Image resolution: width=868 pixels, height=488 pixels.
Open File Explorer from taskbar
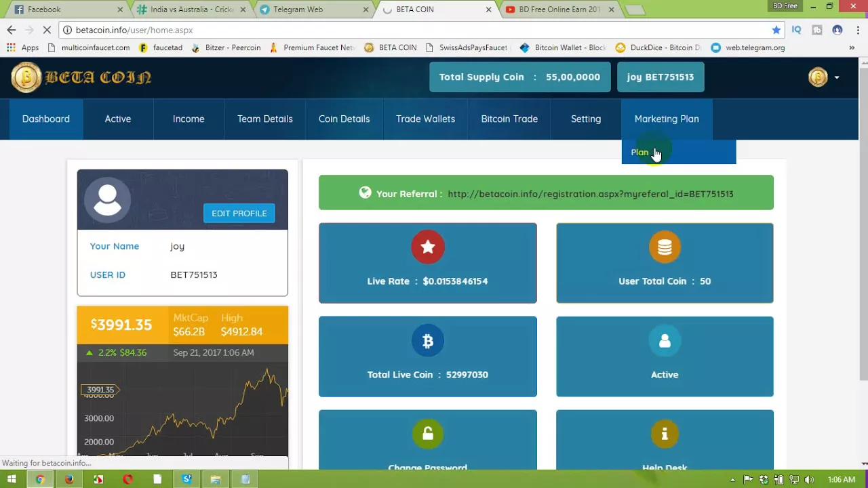click(216, 479)
